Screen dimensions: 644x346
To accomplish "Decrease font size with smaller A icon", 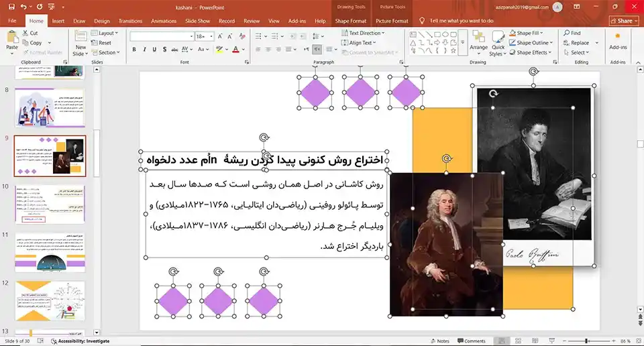I will [230, 36].
